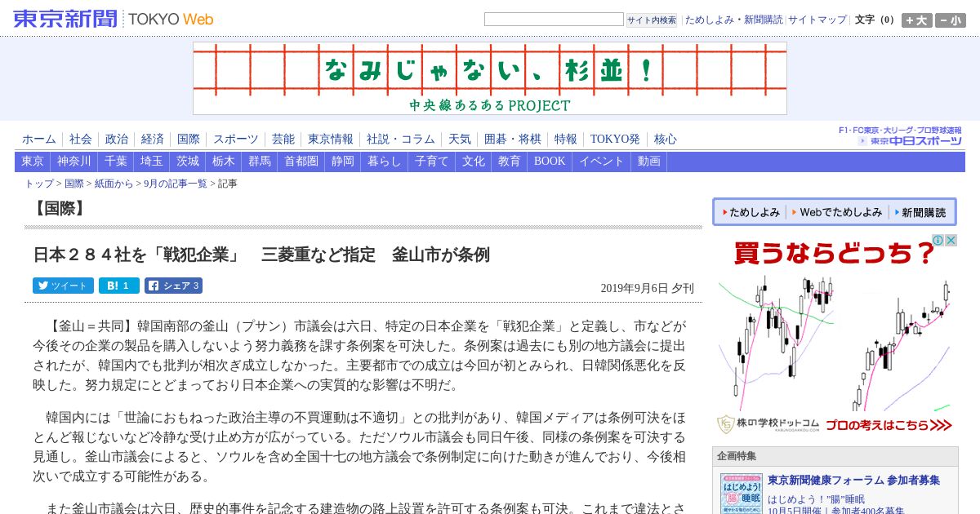980x514 pixels.
Task: Open the 政治 section
Action: [x=117, y=139]
